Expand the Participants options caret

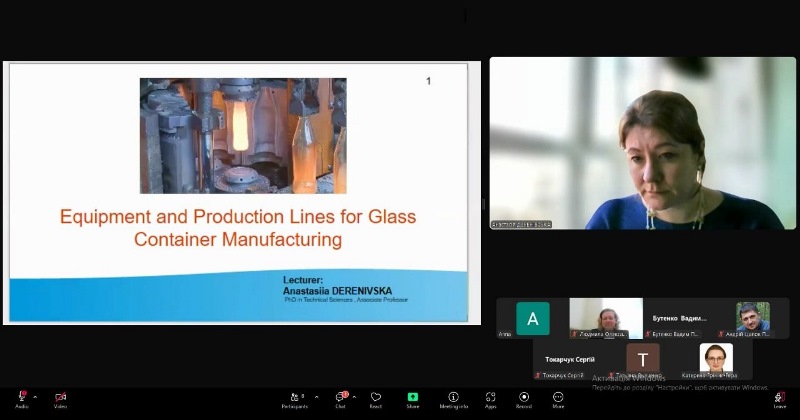[316, 397]
